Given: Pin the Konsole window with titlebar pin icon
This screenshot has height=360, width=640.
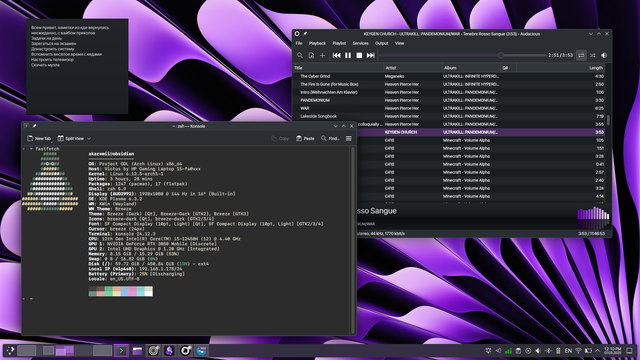Looking at the screenshot, I should (34, 126).
